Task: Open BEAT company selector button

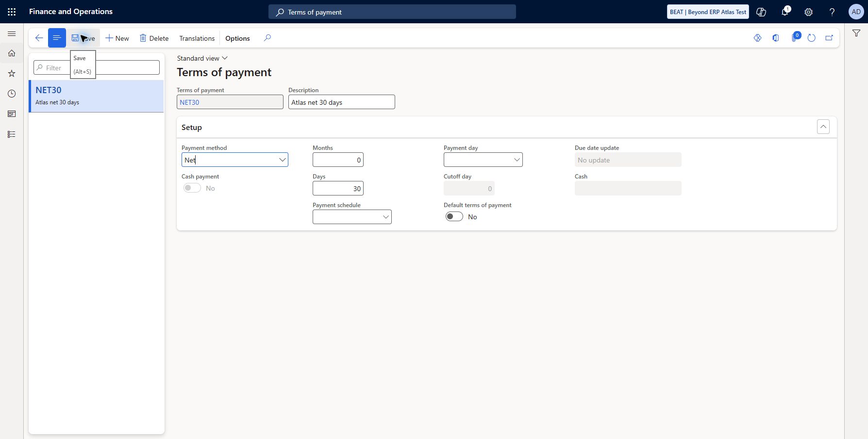Action: click(x=708, y=12)
